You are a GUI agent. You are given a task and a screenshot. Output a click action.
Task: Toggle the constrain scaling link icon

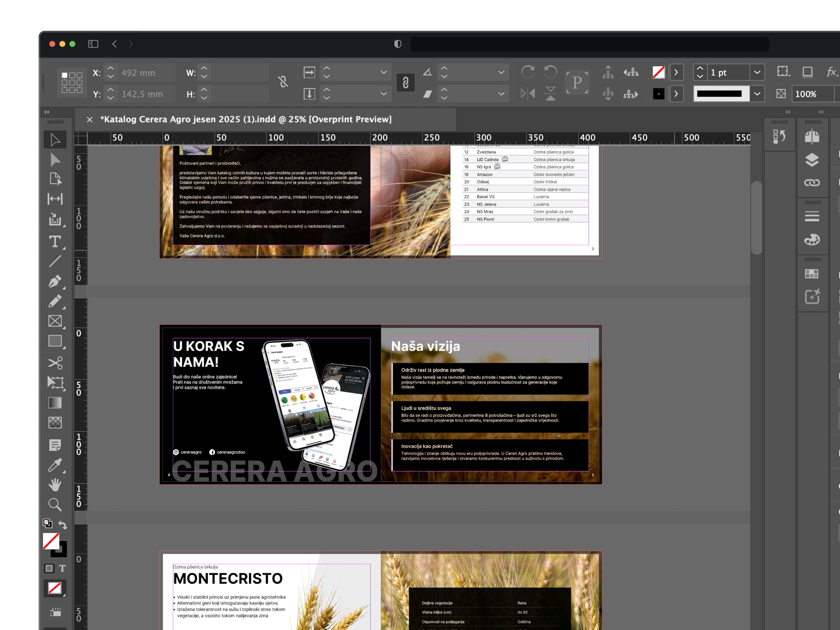point(405,82)
